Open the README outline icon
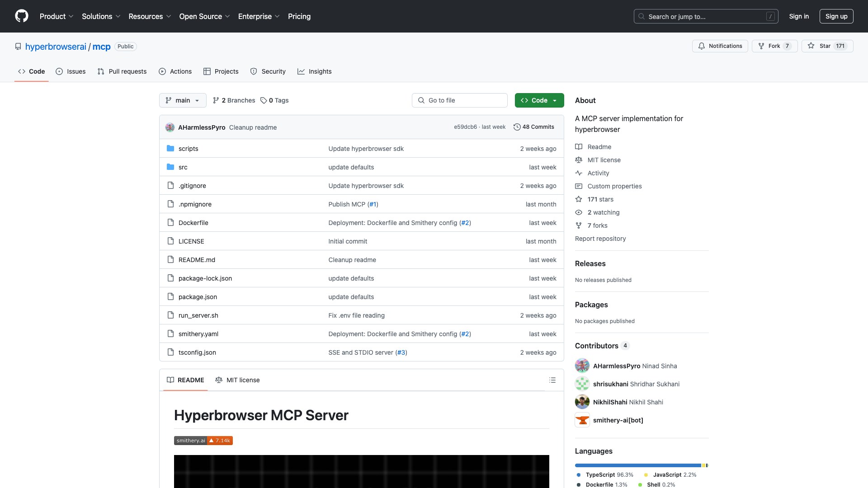The image size is (868, 488). [552, 380]
